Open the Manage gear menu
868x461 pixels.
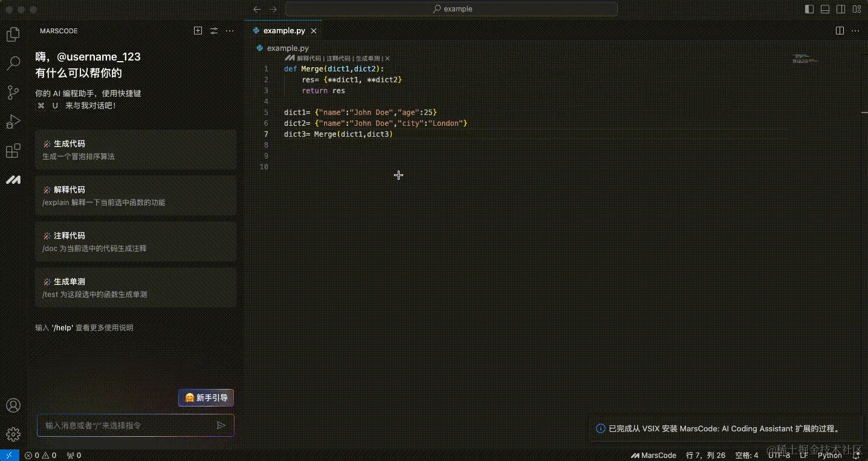[x=13, y=434]
